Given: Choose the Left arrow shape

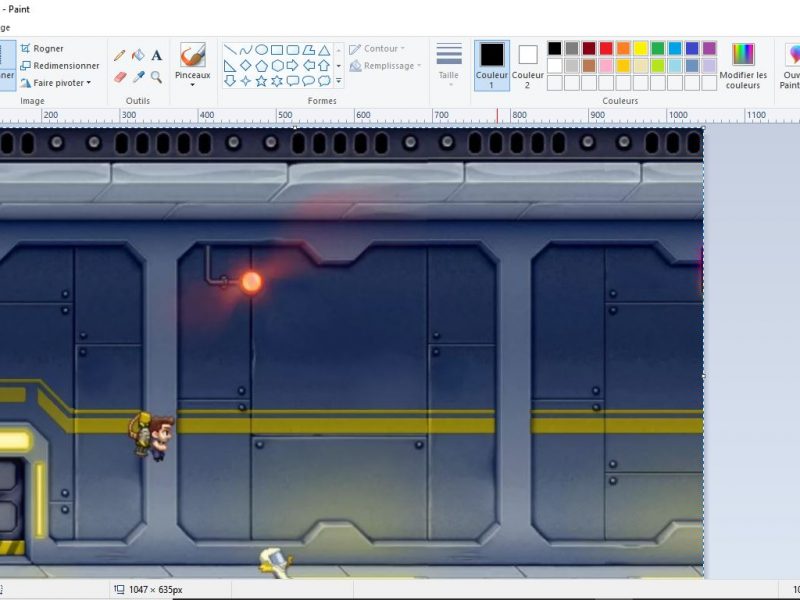Looking at the screenshot, I should tap(308, 65).
